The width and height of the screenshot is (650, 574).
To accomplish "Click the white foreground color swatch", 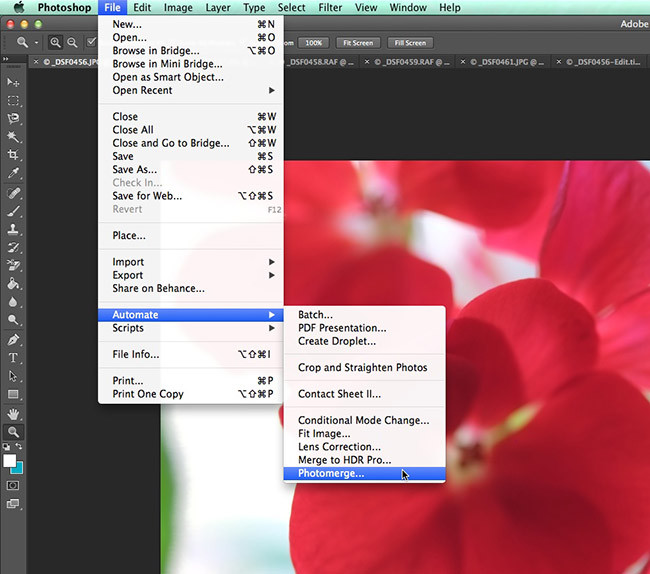I will click(x=10, y=461).
